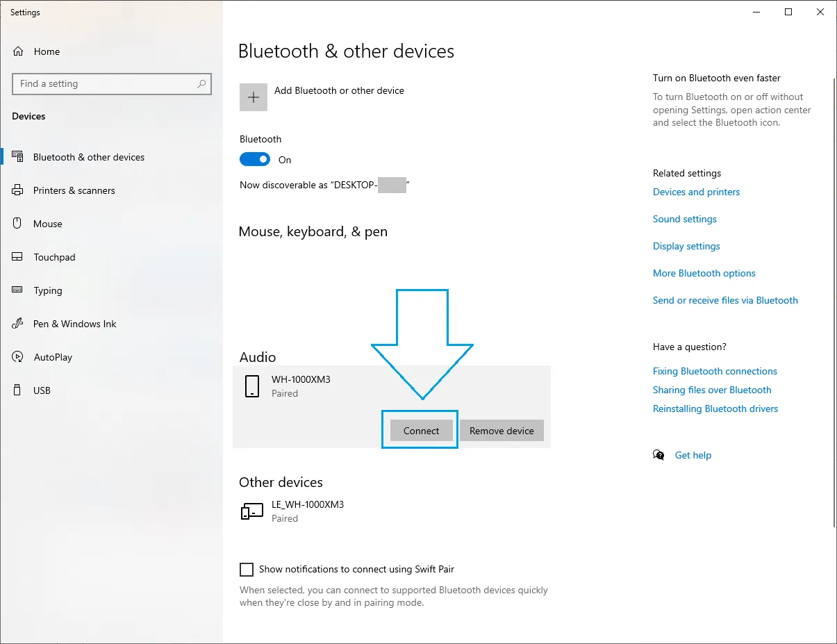The height and width of the screenshot is (644, 837).
Task: Click the search magnifier in Find a setting
Action: 201,84
